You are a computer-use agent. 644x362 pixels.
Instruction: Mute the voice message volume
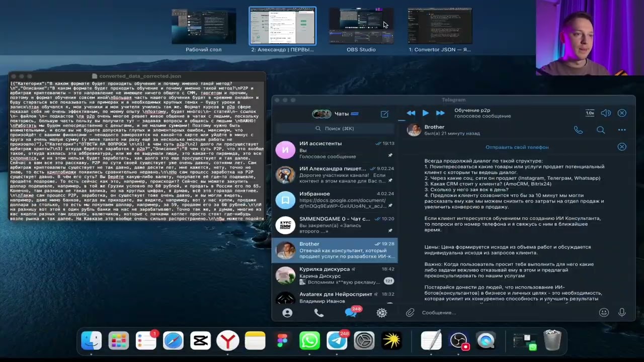pyautogui.click(x=606, y=113)
